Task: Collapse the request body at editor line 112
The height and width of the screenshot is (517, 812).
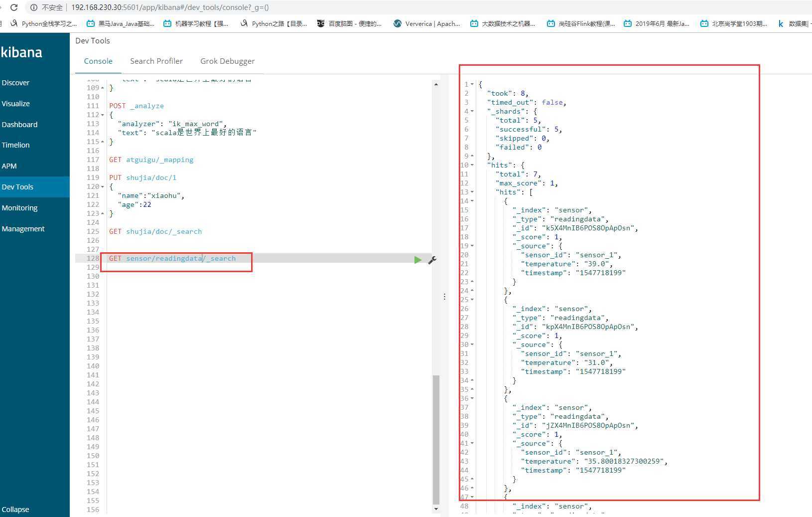Action: [103, 115]
